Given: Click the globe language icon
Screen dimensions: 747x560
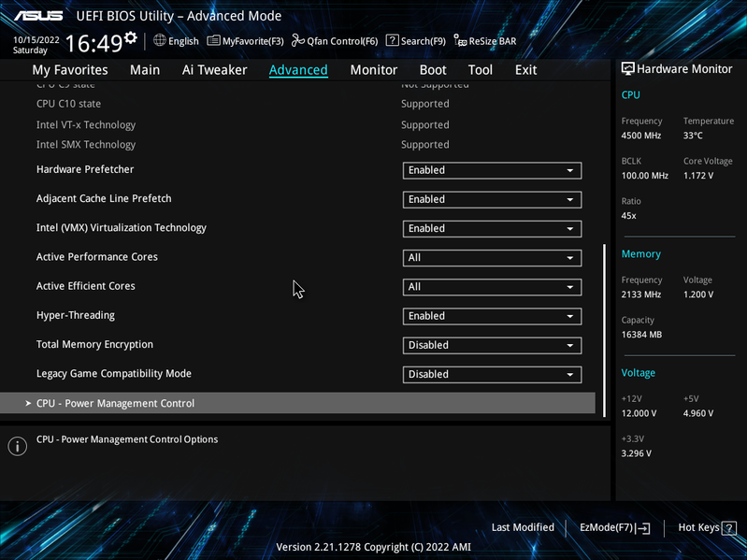Looking at the screenshot, I should 160,40.
